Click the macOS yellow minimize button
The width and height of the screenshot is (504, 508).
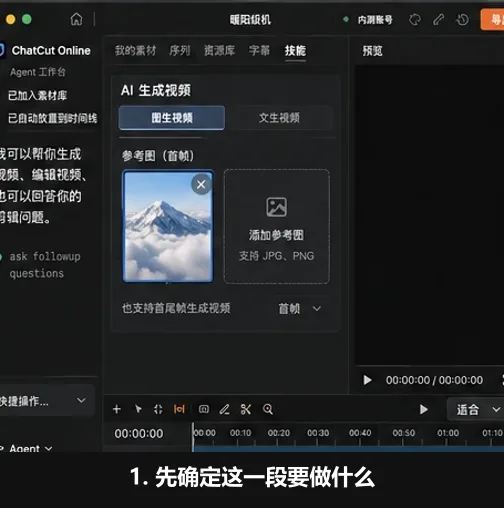coord(10,20)
